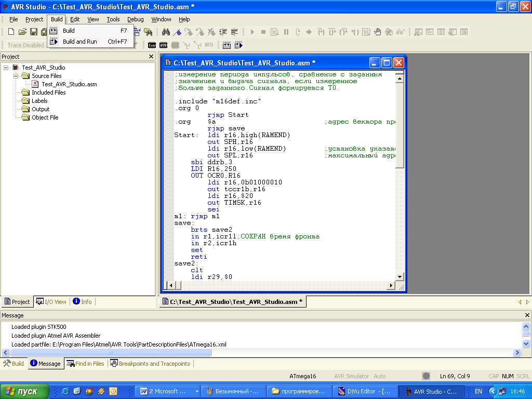Open the Find in Files tab
The height and width of the screenshot is (399, 532).
(86, 363)
